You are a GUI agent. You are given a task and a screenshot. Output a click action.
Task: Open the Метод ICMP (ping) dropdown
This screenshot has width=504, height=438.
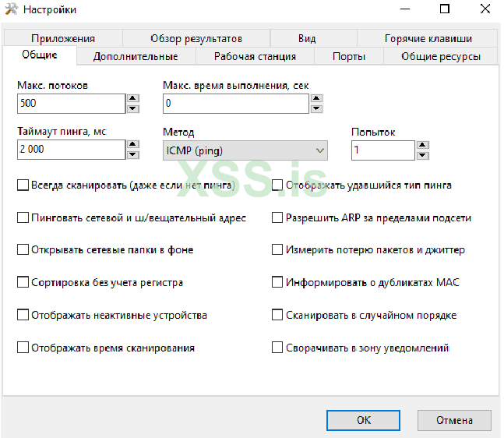click(245, 150)
